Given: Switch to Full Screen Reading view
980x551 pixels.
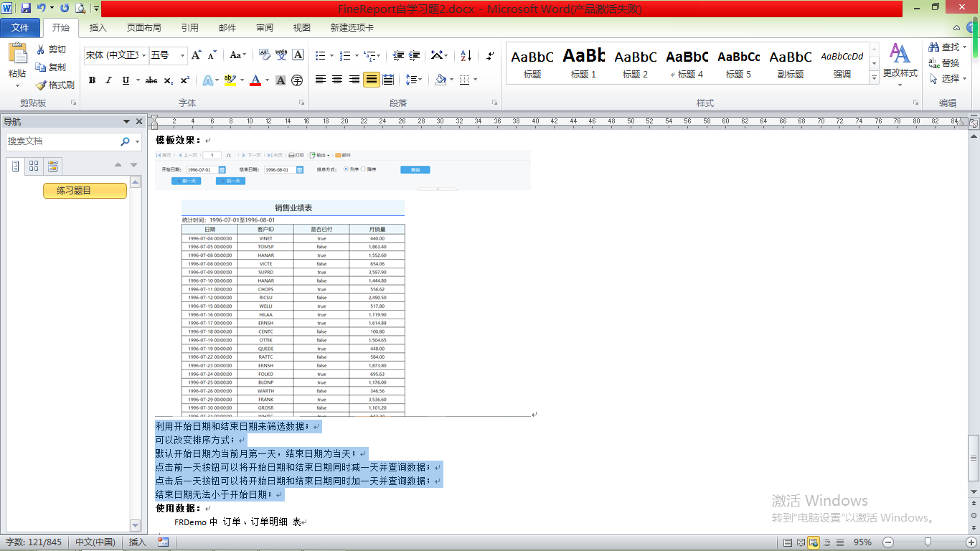Looking at the screenshot, I should [801, 542].
